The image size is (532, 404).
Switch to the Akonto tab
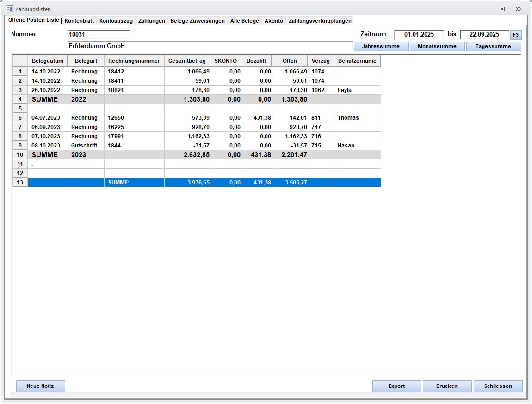[x=273, y=21]
